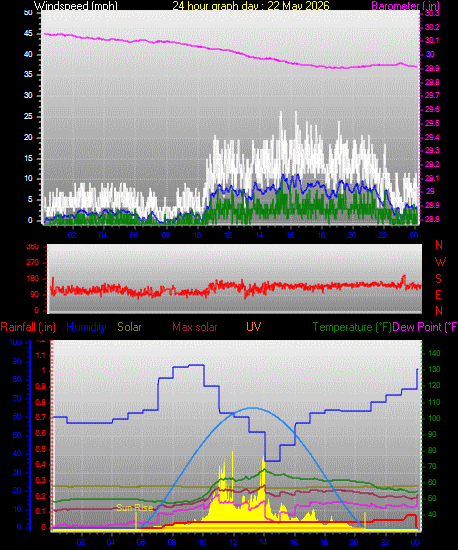This screenshot has height=550, width=458.
Task: Click the '18' hour tick under bottom chart
Action: 324,542
